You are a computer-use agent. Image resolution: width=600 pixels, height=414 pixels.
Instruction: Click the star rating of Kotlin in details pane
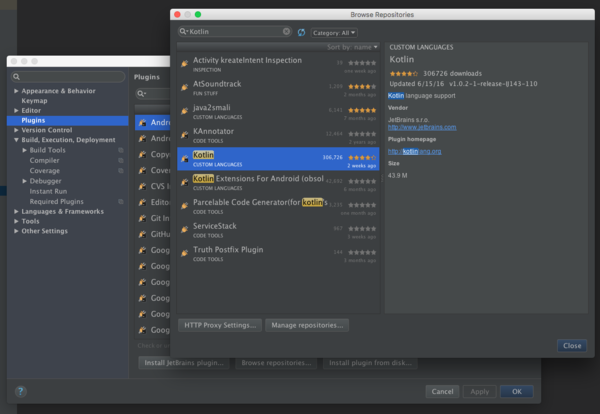(x=404, y=73)
